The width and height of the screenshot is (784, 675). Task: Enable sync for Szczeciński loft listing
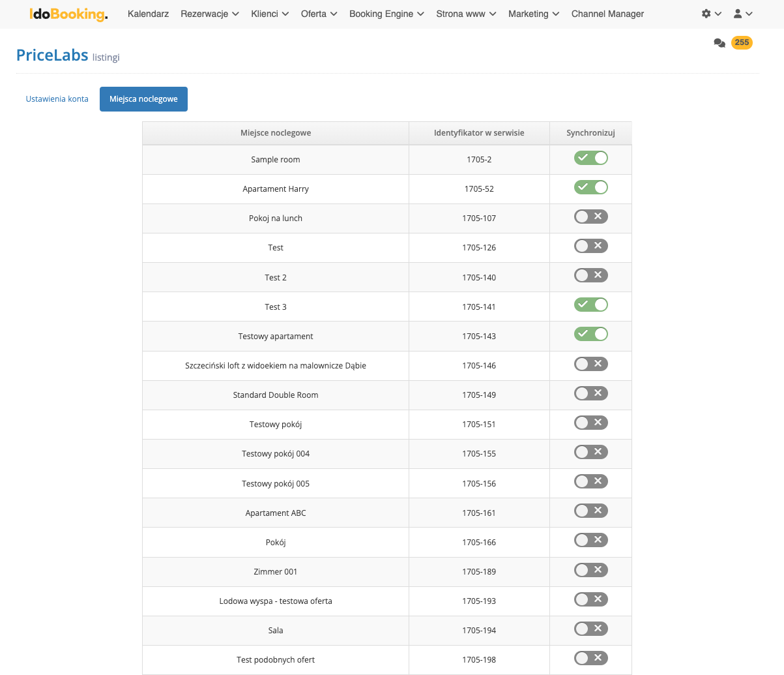pyautogui.click(x=590, y=364)
